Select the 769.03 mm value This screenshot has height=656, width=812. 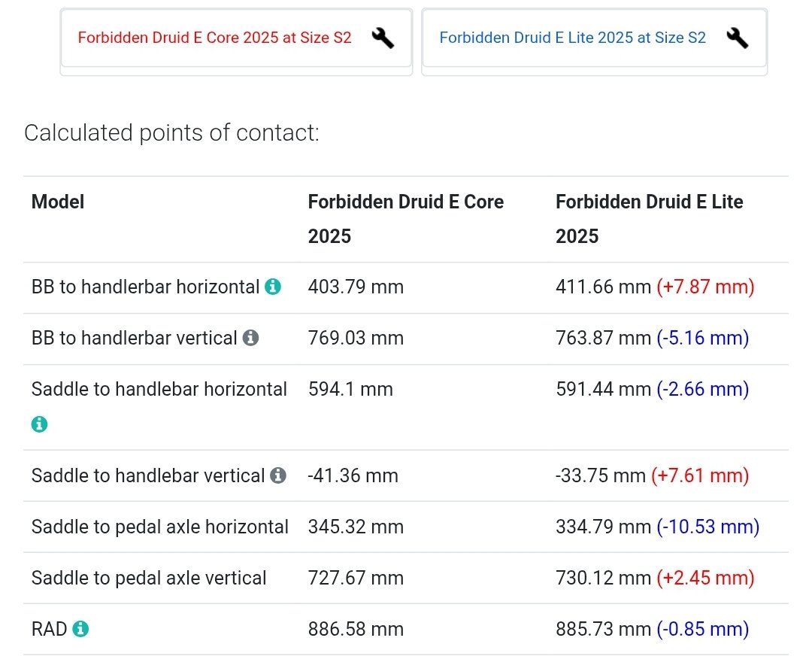click(x=356, y=338)
